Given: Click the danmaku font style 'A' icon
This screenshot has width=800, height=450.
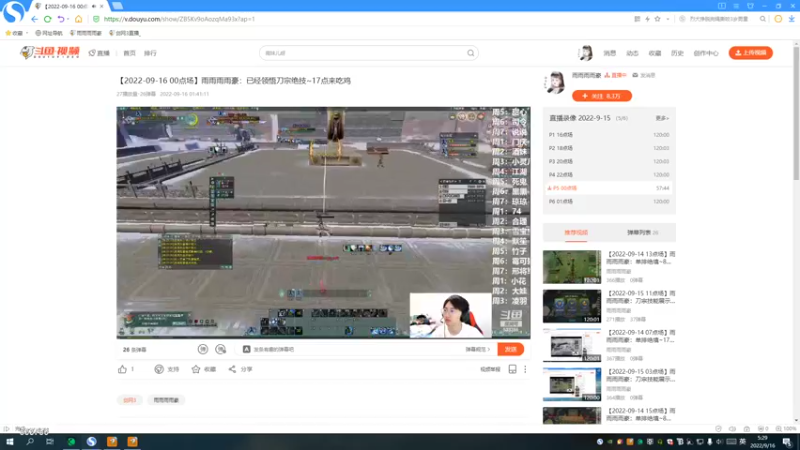Looking at the screenshot, I should click(246, 349).
